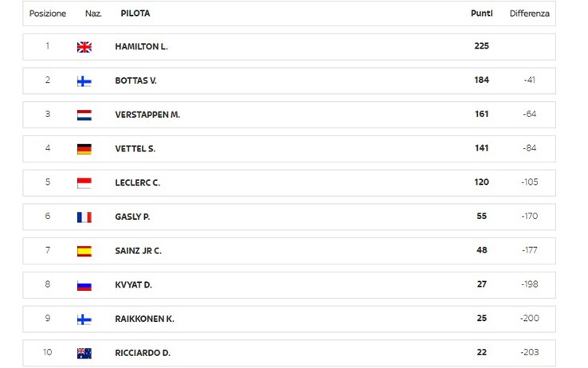Click the Russian flag next to Kvyat
The height and width of the screenshot is (368, 588).
[84, 285]
